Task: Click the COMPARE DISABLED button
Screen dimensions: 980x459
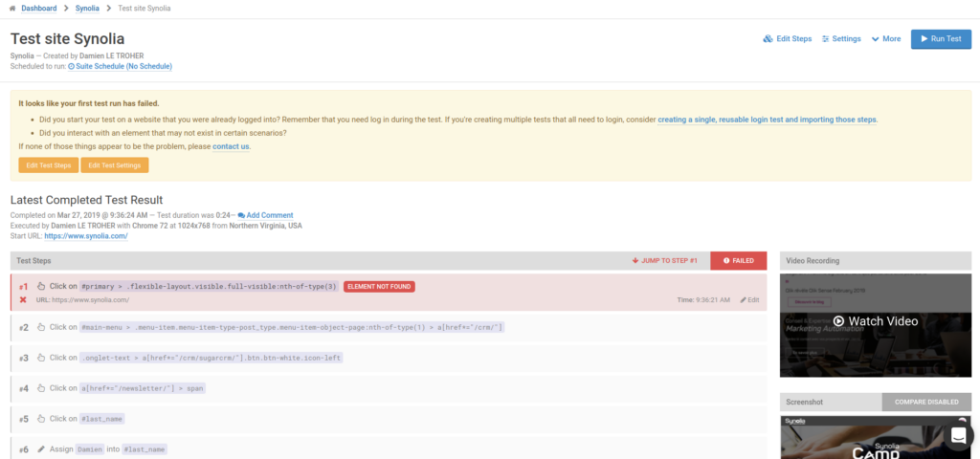Action: [926, 403]
